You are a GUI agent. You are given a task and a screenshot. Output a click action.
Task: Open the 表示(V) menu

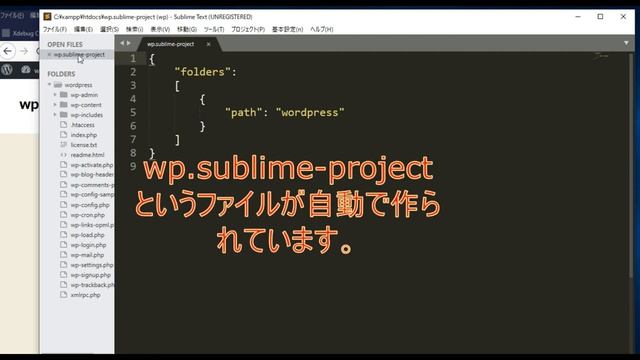click(160, 29)
